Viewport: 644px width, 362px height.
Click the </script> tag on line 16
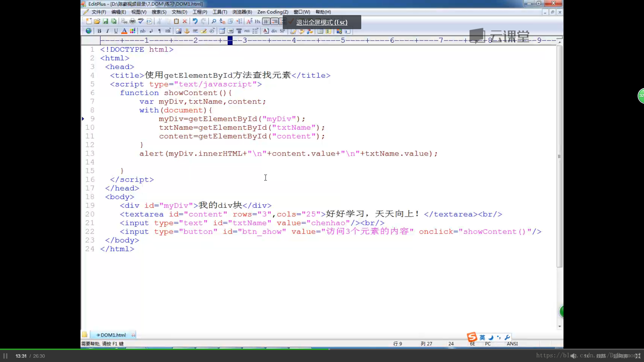[132, 180]
